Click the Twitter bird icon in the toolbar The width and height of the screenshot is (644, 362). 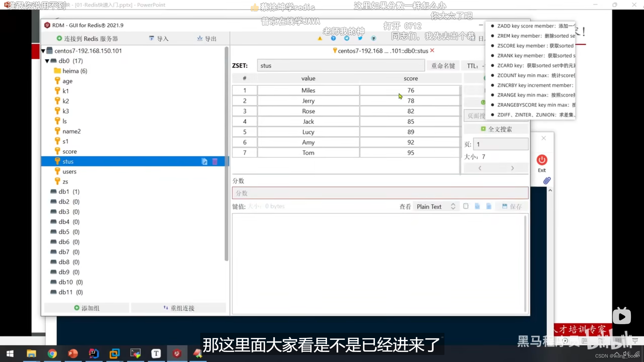[360, 38]
